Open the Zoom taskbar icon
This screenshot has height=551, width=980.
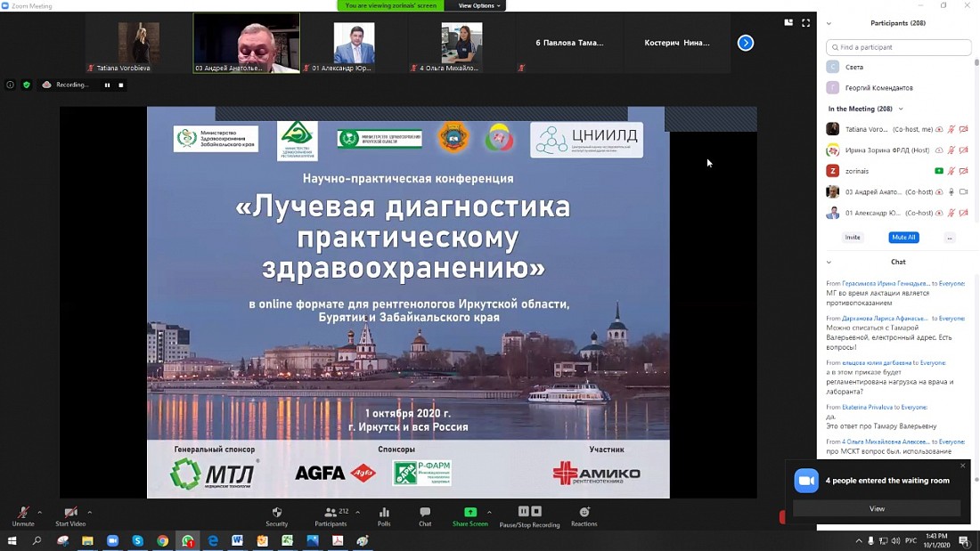(x=112, y=540)
